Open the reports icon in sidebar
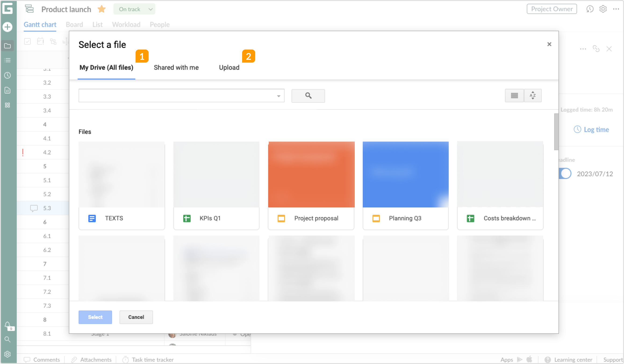Viewport: 624px width, 364px height. pyautogui.click(x=8, y=90)
